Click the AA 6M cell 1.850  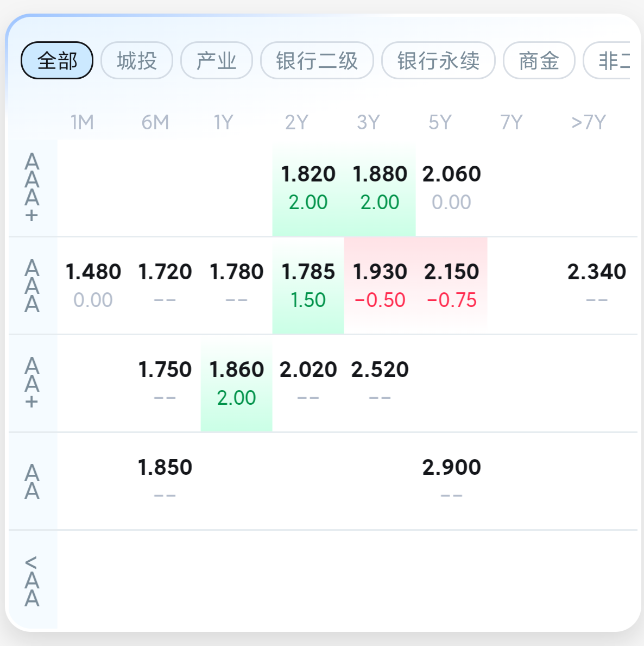(x=165, y=481)
